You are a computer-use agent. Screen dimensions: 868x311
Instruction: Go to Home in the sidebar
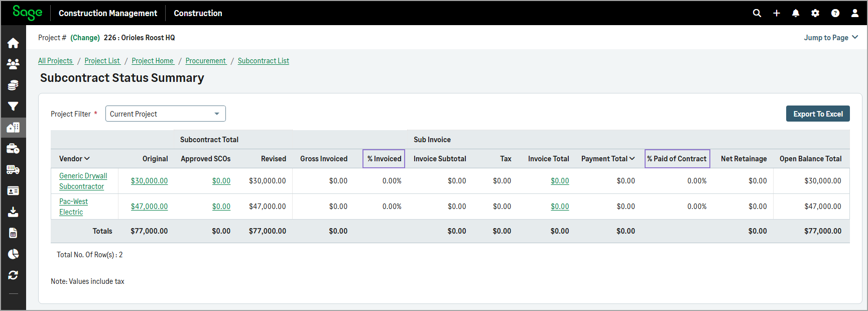click(x=13, y=43)
